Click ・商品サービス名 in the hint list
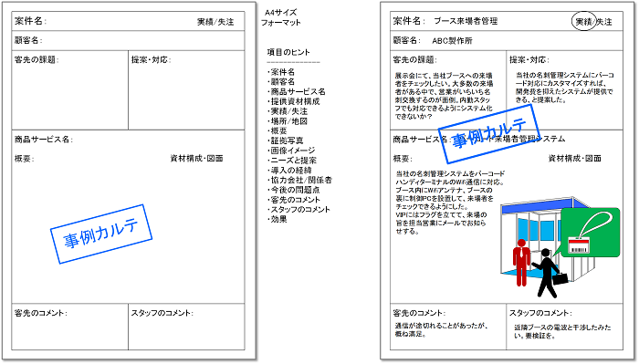The height and width of the screenshot is (364, 639). 297,91
